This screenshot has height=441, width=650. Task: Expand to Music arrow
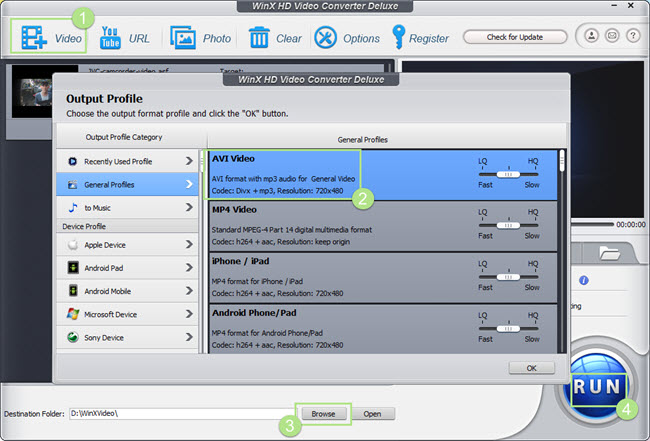[189, 207]
